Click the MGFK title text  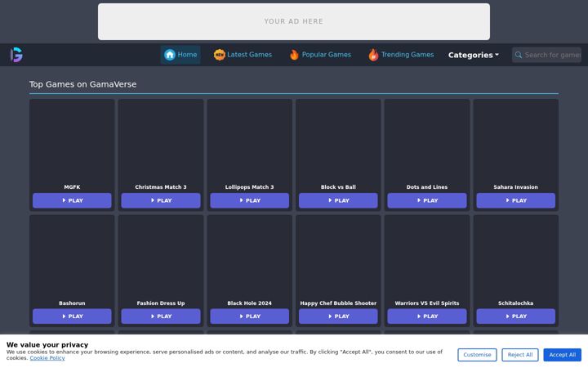(72, 187)
